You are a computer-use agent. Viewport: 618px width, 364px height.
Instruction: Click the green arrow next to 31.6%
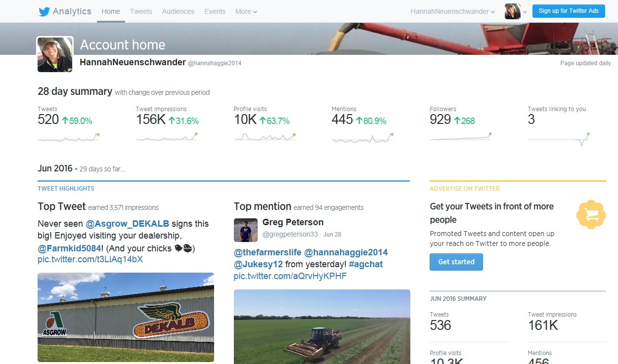point(172,121)
